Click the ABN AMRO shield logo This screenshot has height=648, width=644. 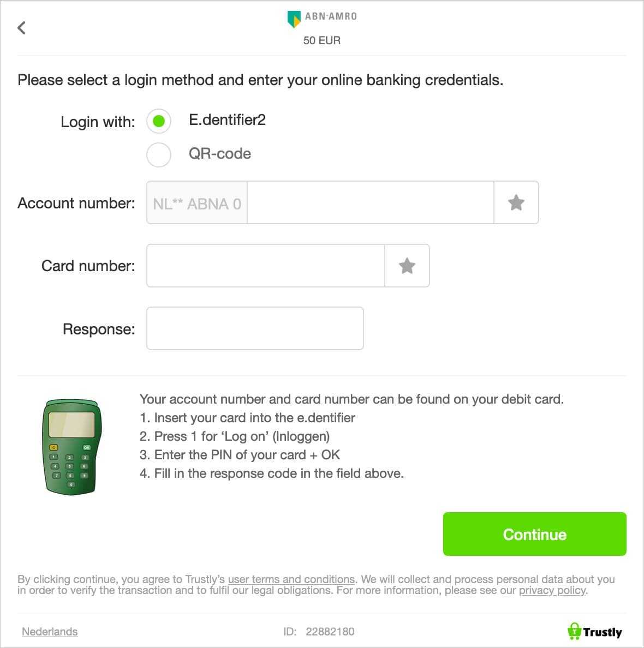click(x=294, y=19)
